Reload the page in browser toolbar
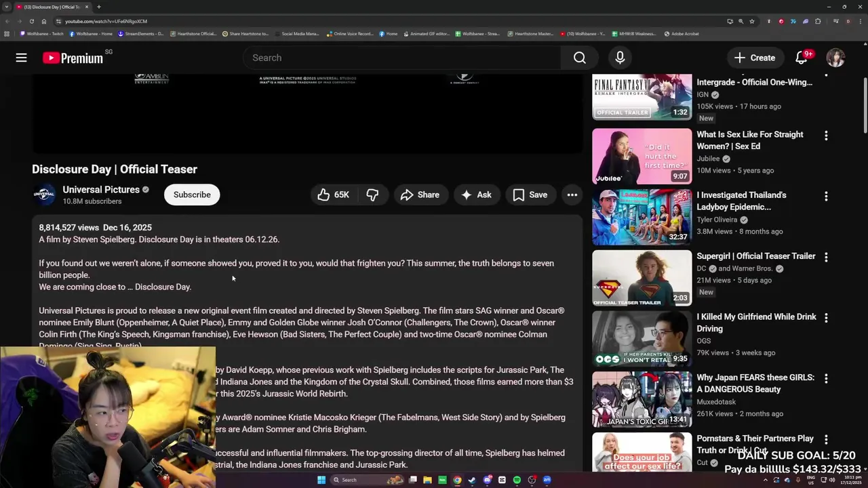Image resolution: width=868 pixels, height=488 pixels. tap(31, 21)
